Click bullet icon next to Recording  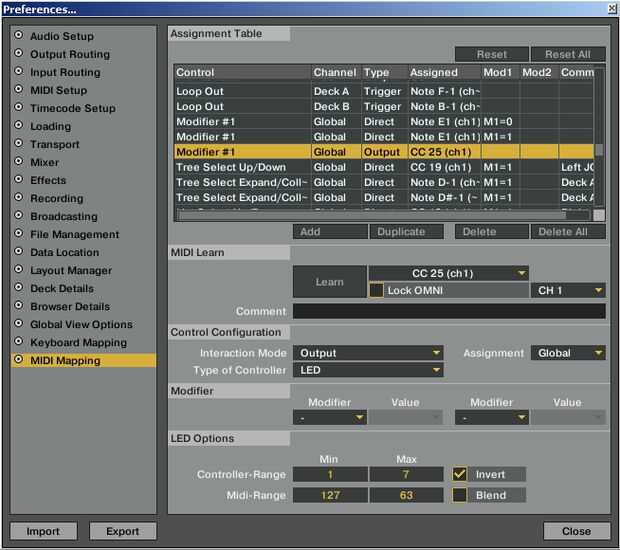(x=18, y=197)
